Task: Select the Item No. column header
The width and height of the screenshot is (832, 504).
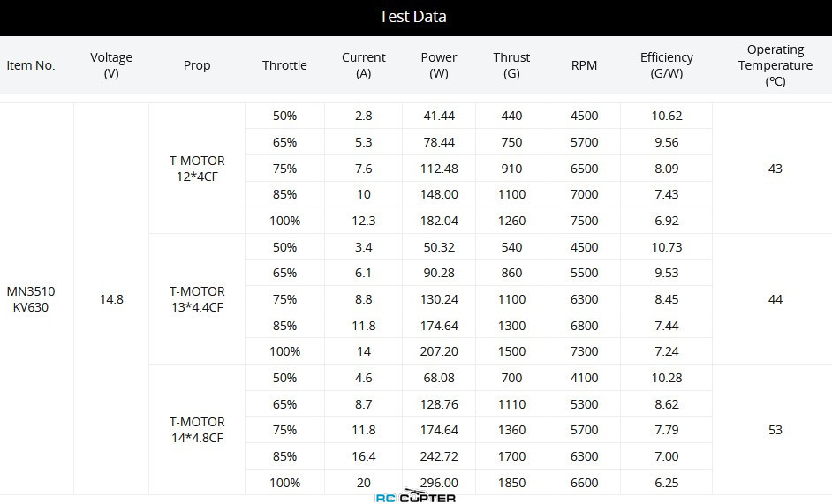Action: pyautogui.click(x=31, y=65)
